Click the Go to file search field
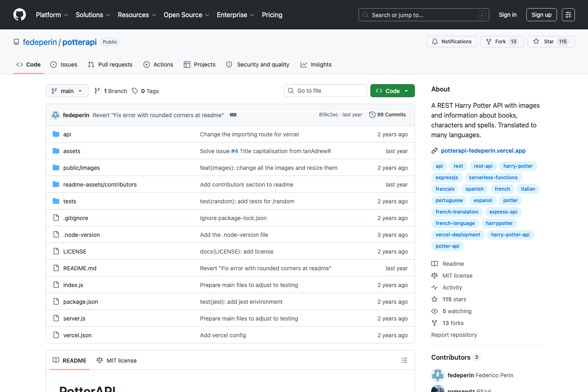The width and height of the screenshot is (588, 392). click(x=325, y=90)
